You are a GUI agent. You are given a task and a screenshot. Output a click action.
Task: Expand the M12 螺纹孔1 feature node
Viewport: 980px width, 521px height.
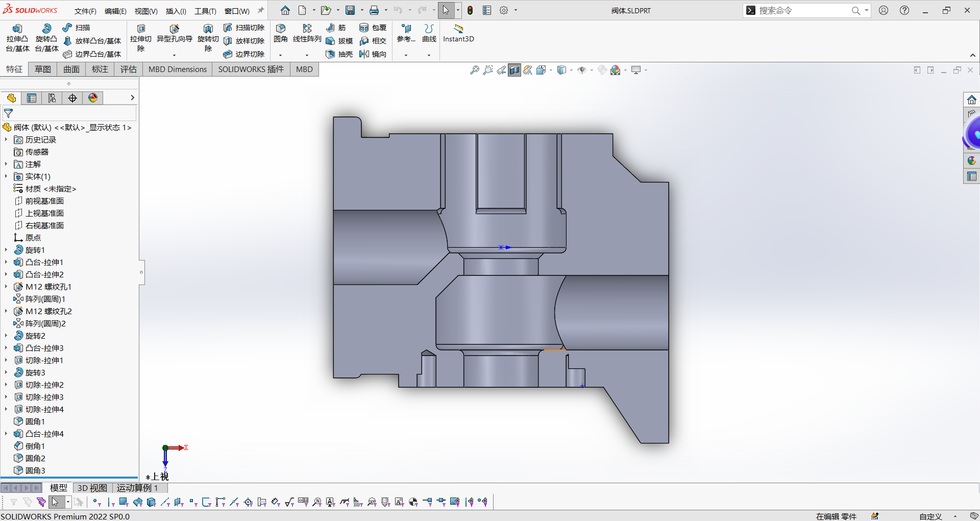pyautogui.click(x=6, y=287)
